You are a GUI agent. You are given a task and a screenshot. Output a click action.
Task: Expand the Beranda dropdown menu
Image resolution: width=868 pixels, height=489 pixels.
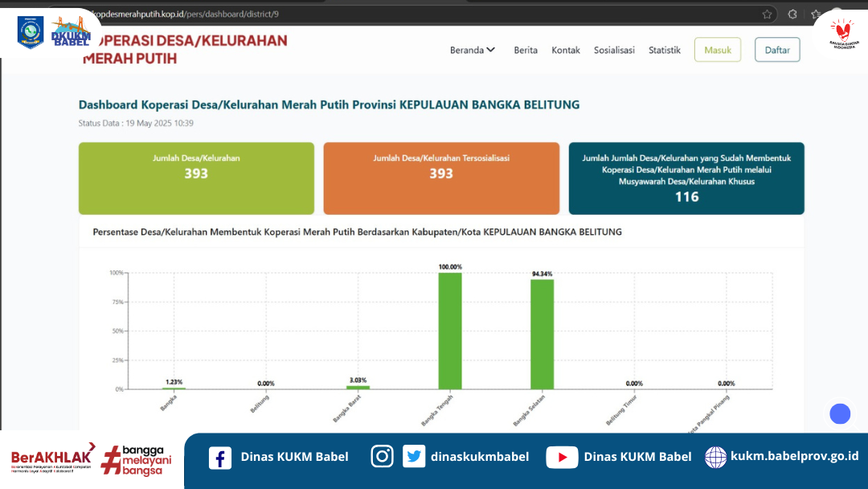pos(473,50)
